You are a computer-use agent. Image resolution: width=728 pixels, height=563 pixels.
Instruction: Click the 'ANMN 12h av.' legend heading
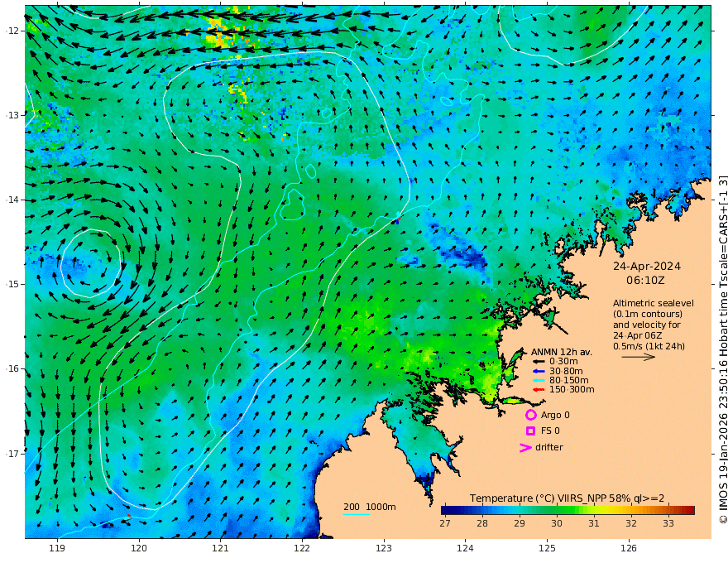(x=562, y=352)
